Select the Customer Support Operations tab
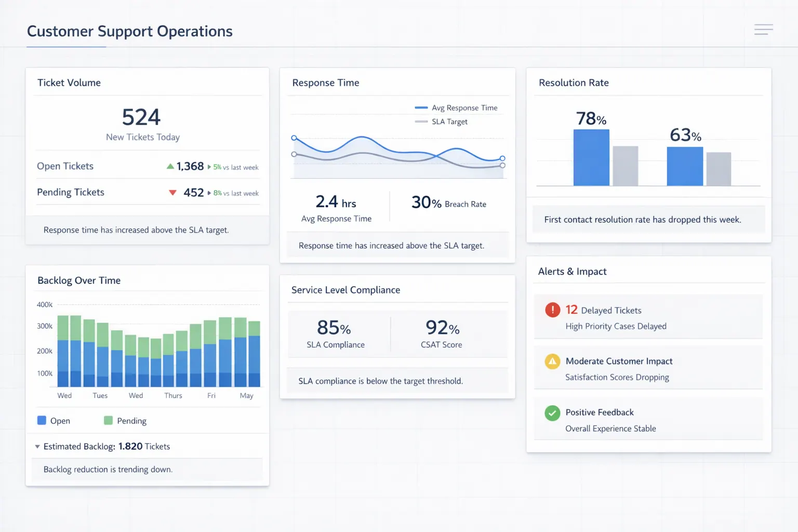798x532 pixels. coord(129,31)
